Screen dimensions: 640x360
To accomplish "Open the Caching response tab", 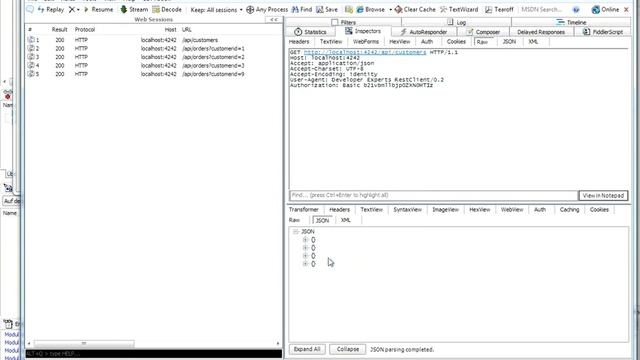I will click(x=569, y=209).
